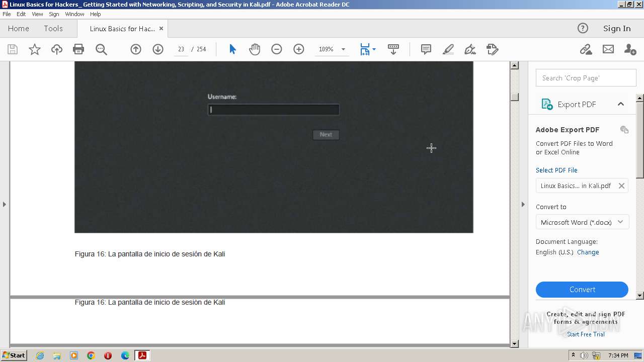Open Internet Explorer from taskbar

(40, 355)
